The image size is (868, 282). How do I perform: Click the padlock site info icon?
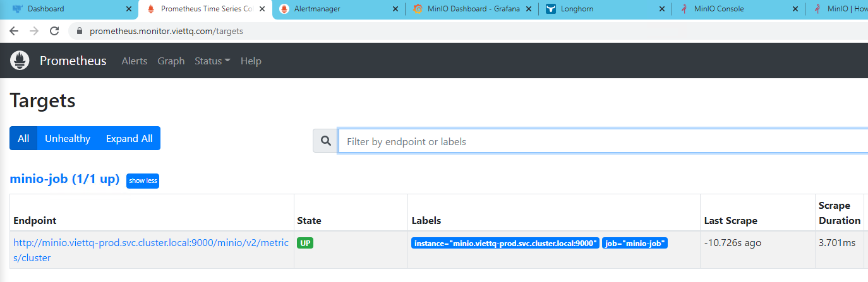[x=80, y=31]
